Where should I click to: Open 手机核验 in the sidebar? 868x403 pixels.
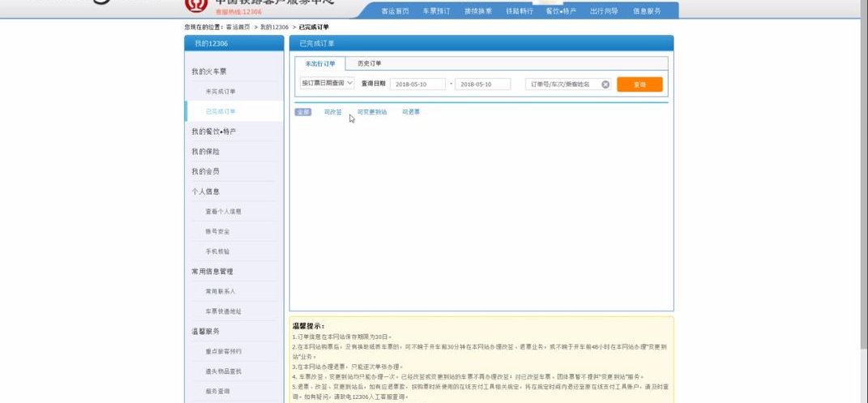[x=217, y=251]
